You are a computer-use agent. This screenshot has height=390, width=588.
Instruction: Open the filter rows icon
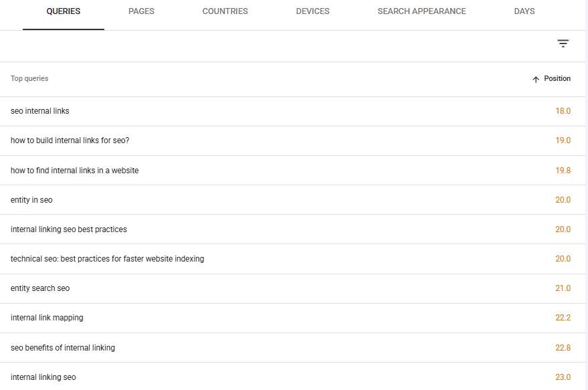[x=563, y=43]
